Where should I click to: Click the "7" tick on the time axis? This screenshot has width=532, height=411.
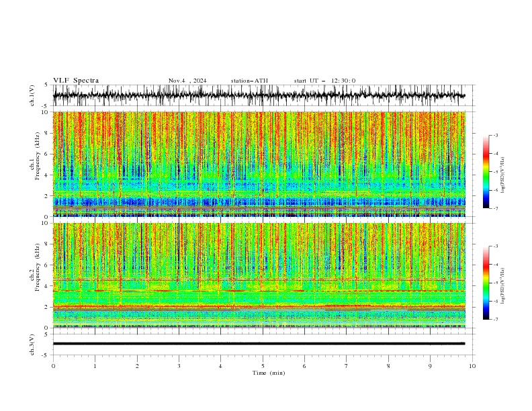pyautogui.click(x=347, y=366)
